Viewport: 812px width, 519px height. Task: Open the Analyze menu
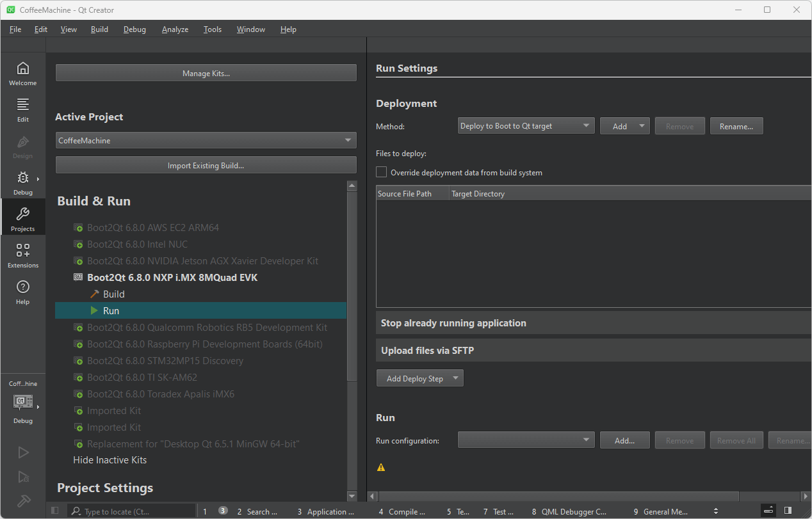click(x=175, y=29)
